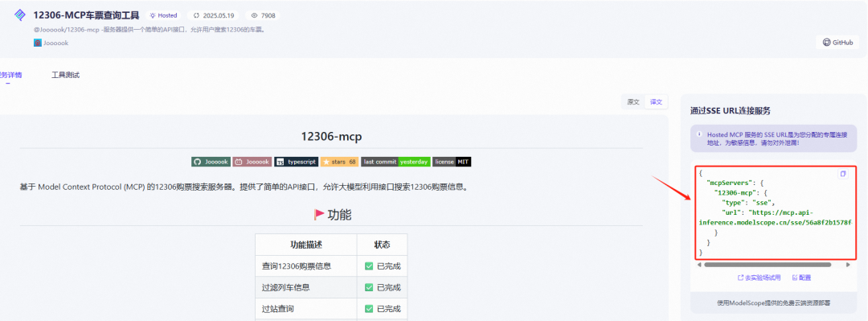Click the red flag icon beside 功能

click(x=319, y=215)
